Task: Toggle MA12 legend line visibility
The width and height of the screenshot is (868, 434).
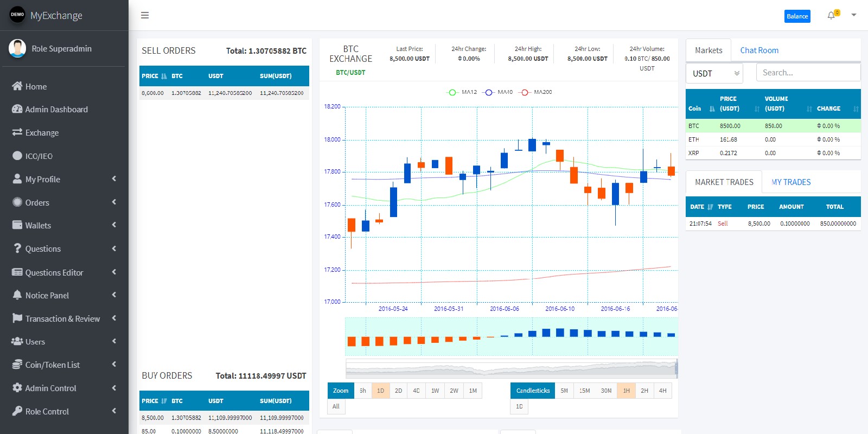Action: tap(462, 92)
